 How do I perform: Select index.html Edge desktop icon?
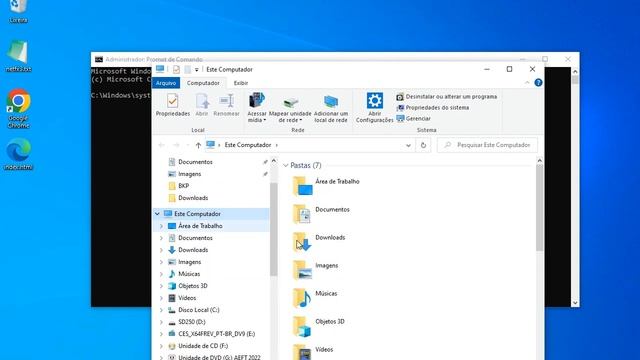click(x=18, y=154)
